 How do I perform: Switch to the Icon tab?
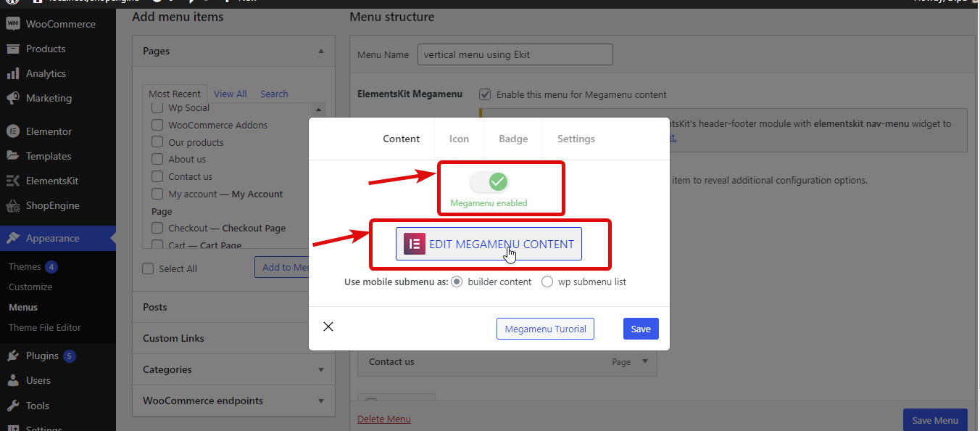tap(459, 139)
